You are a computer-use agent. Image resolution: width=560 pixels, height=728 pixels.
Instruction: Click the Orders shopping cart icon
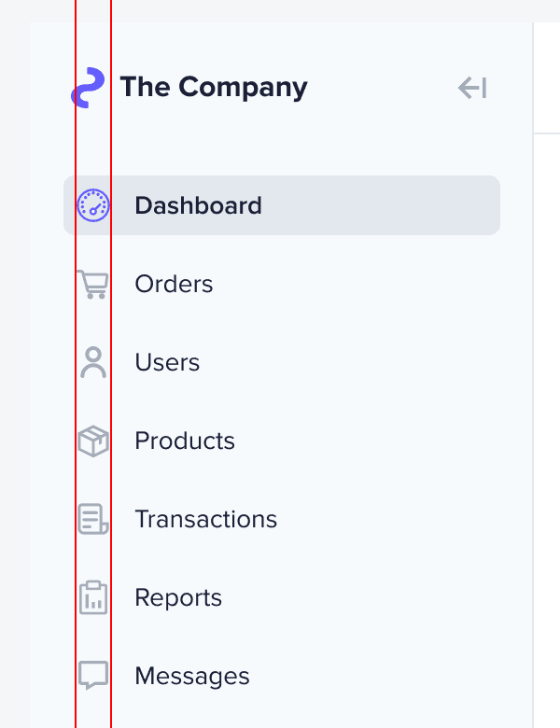pyautogui.click(x=93, y=284)
